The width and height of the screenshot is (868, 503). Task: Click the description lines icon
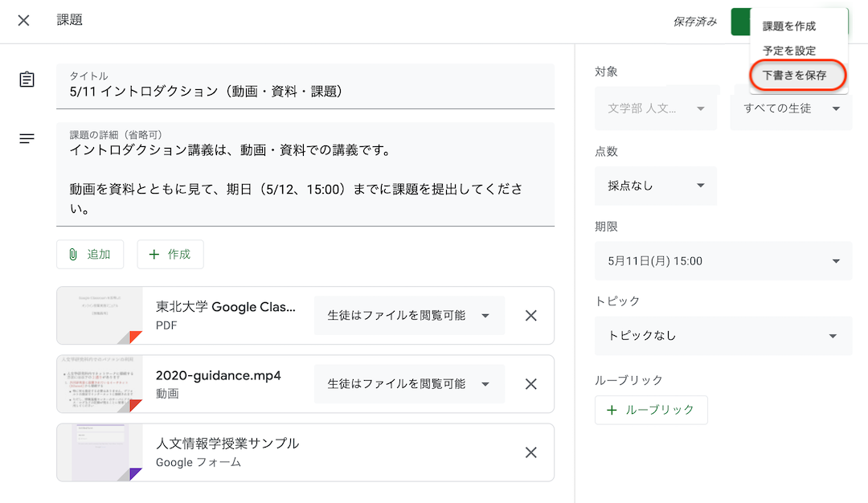(x=27, y=138)
